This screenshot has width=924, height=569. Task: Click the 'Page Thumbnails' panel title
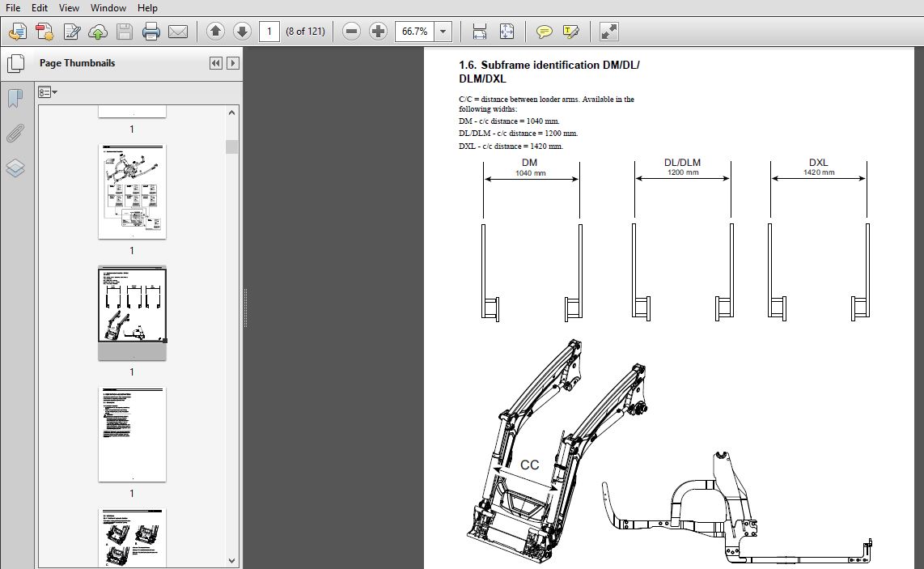(77, 63)
